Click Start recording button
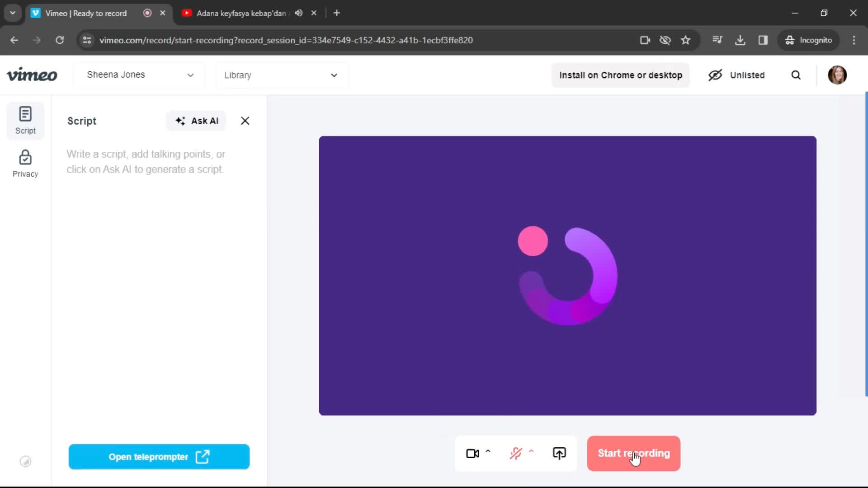The image size is (868, 488). point(633,454)
